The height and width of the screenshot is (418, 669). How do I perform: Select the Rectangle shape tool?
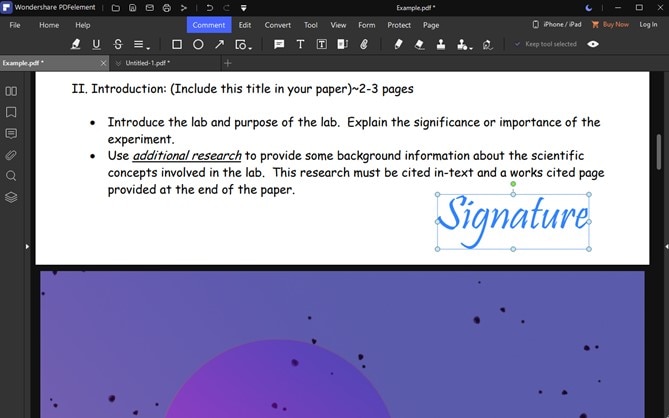point(177,44)
